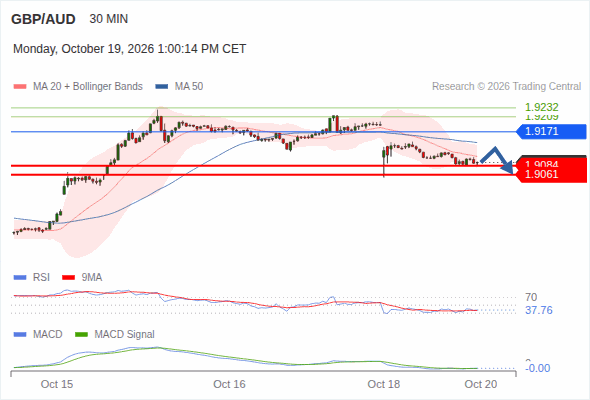Click the Oct 18 date axis label
The height and width of the screenshot is (400, 590).
pos(384,384)
